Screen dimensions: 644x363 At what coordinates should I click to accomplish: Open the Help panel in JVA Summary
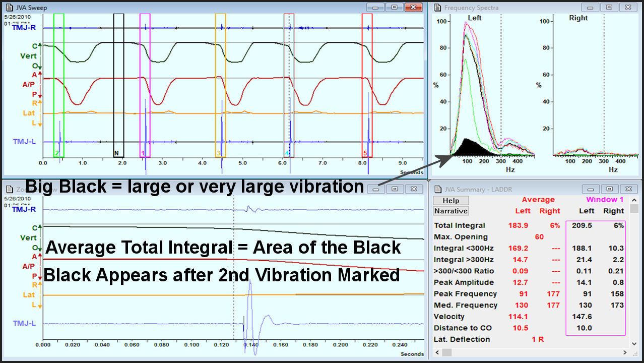(x=450, y=200)
